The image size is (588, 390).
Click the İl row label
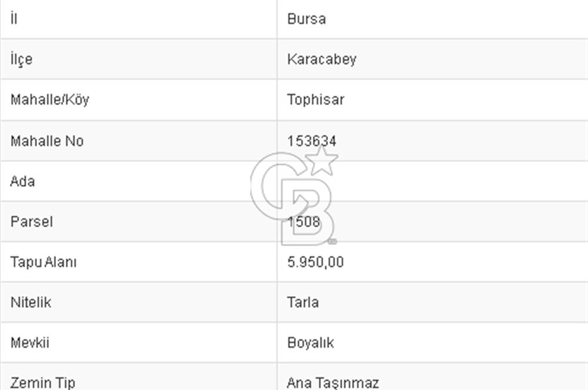[14, 19]
